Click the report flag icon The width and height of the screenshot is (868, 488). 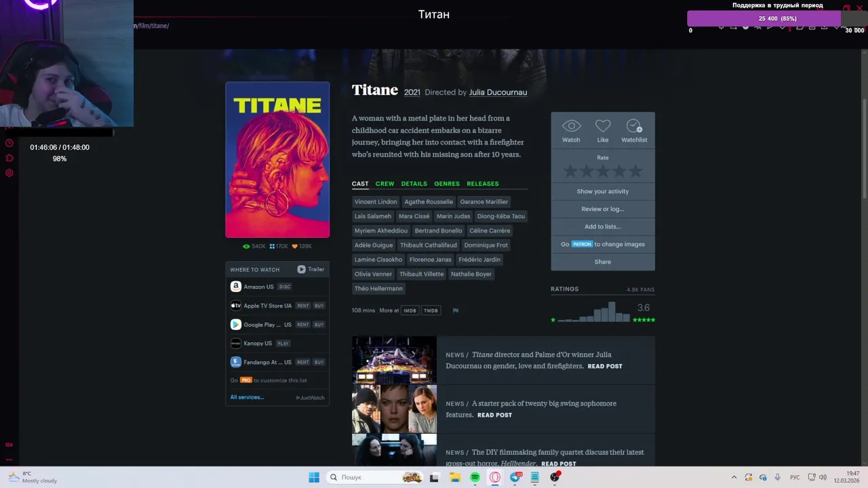(x=456, y=310)
